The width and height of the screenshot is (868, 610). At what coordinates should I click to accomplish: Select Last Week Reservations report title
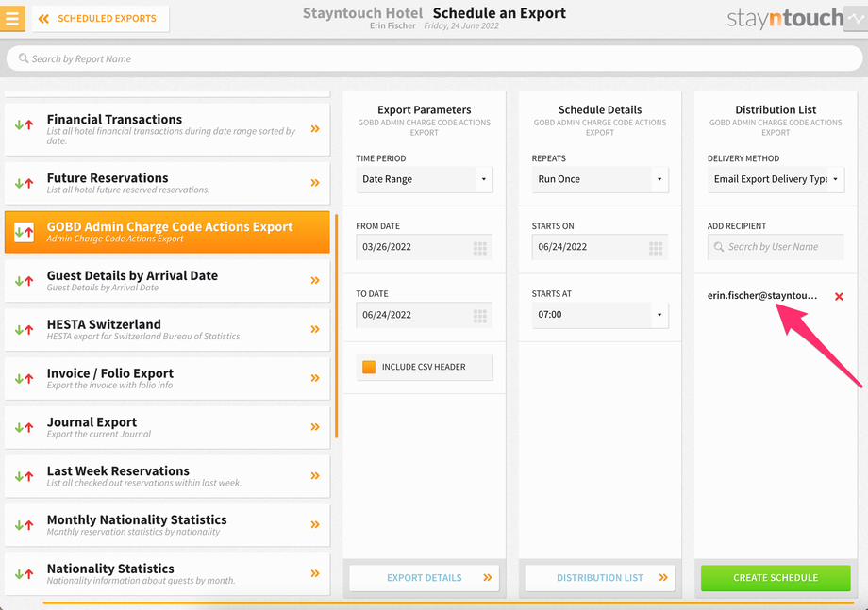(118, 470)
